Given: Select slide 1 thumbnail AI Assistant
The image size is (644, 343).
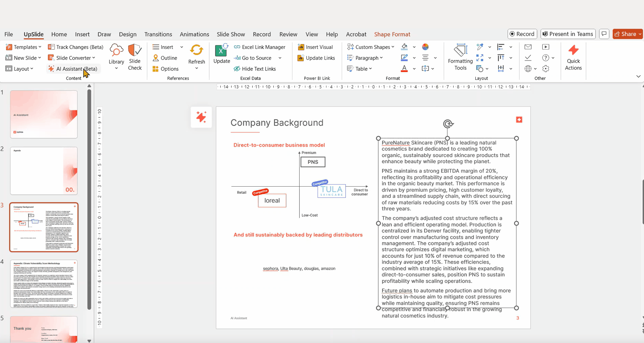Looking at the screenshot, I should tap(44, 114).
